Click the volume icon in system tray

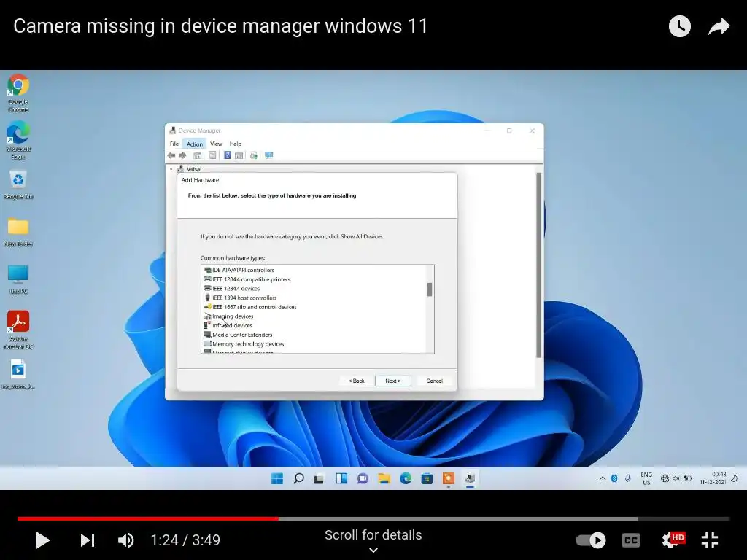point(676,478)
